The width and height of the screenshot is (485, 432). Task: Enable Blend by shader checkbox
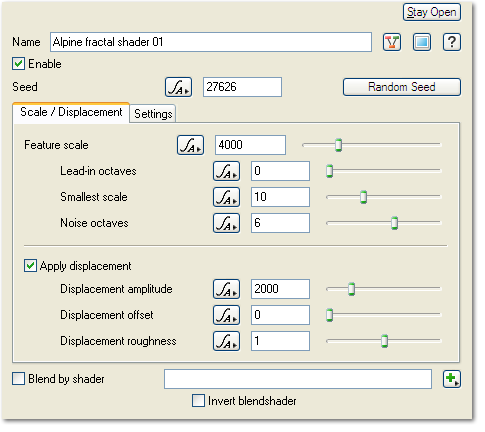[18, 379]
